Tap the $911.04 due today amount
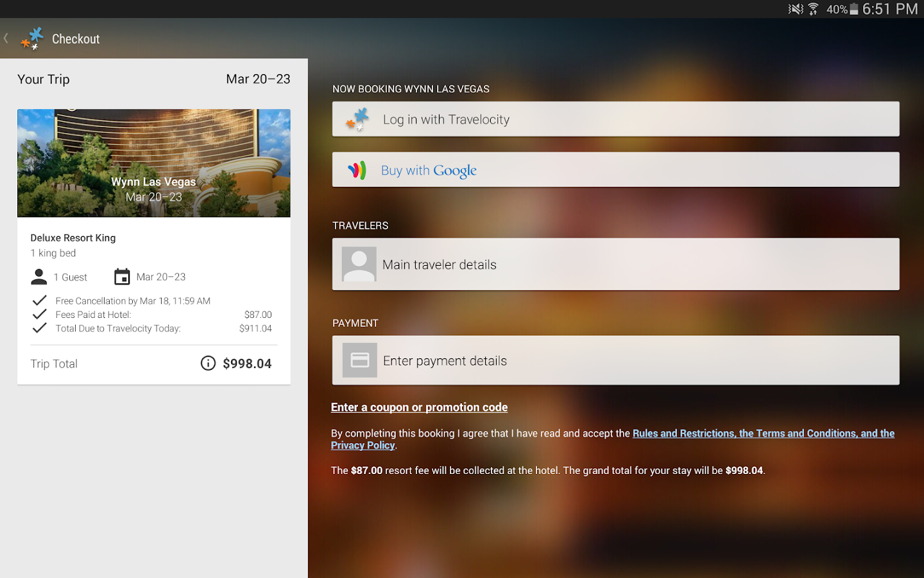The height and width of the screenshot is (578, 924). pyautogui.click(x=255, y=328)
